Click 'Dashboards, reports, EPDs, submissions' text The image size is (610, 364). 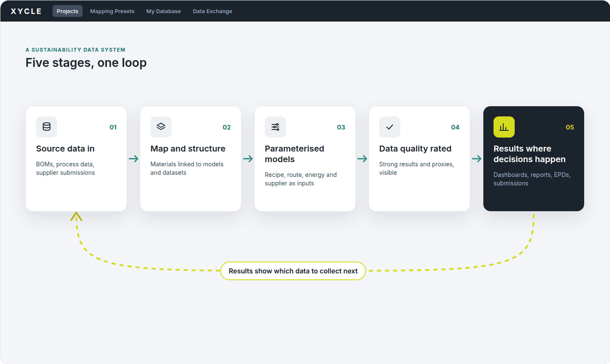point(532,179)
